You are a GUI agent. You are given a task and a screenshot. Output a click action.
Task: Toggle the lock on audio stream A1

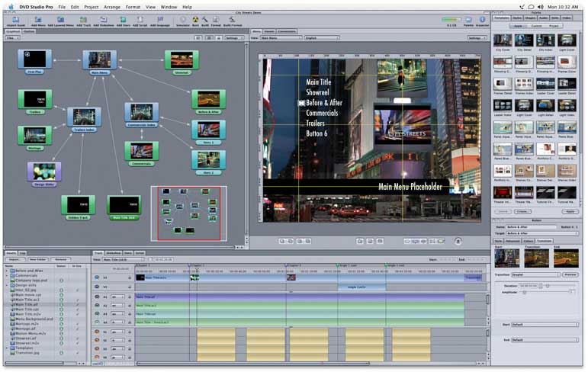coord(130,297)
